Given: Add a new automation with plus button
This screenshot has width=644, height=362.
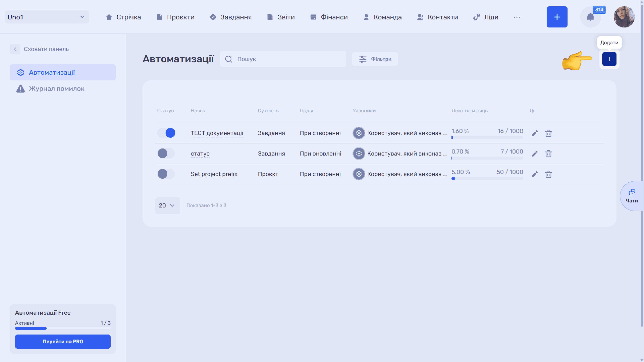Looking at the screenshot, I should pyautogui.click(x=609, y=59).
